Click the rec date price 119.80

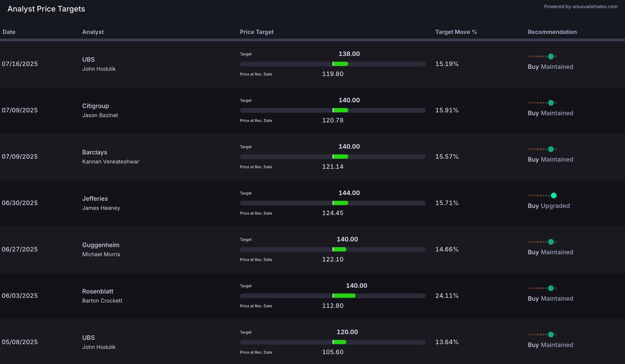(x=333, y=74)
